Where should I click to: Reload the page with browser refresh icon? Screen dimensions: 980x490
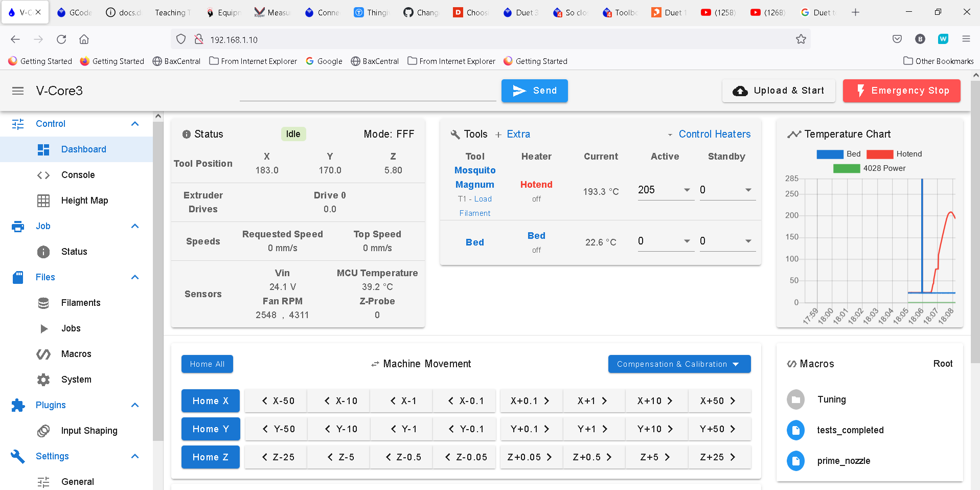click(x=61, y=39)
